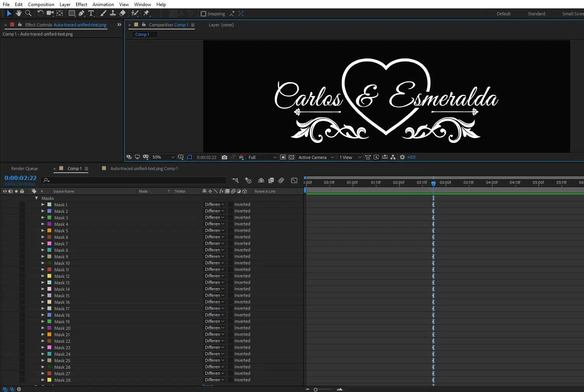Open the Active Camera dropdown
This screenshot has width=584, height=392.
coord(314,157)
